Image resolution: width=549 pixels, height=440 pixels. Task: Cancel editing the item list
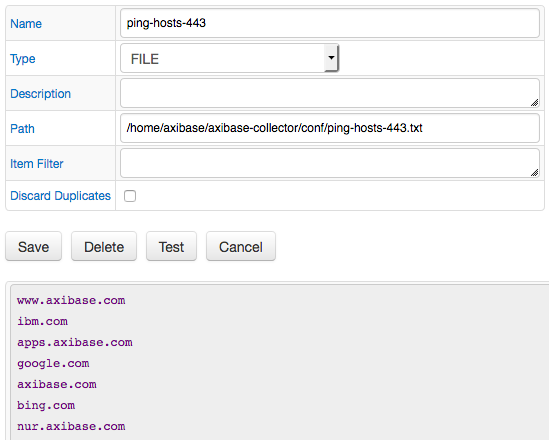(241, 246)
